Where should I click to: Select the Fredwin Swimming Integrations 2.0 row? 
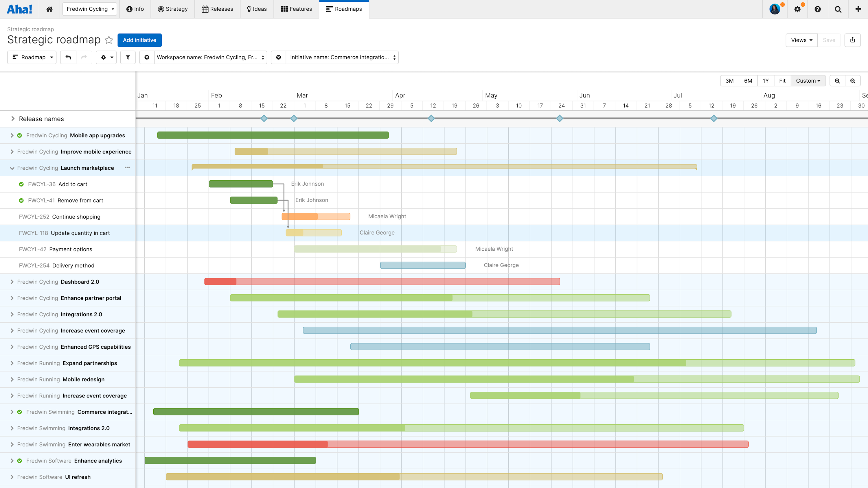point(67,428)
